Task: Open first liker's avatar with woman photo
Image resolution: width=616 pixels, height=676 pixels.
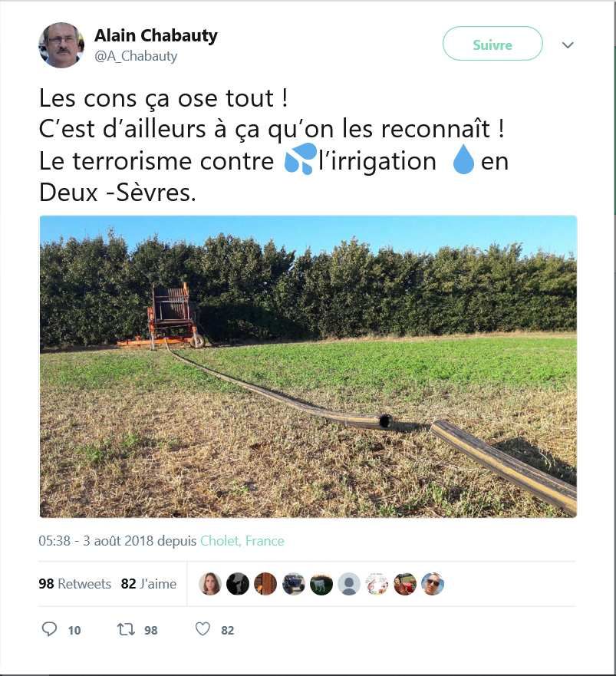Action: click(x=210, y=584)
